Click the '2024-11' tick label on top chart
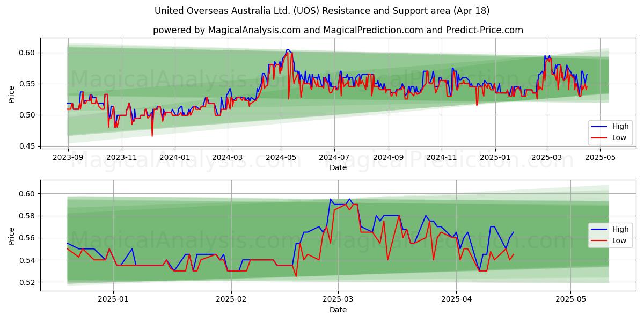Image resolution: width=644 pixels, height=322 pixels. (x=442, y=158)
